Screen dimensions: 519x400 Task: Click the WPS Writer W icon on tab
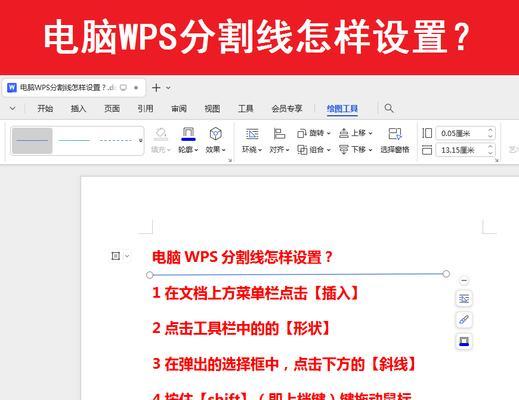click(x=12, y=88)
